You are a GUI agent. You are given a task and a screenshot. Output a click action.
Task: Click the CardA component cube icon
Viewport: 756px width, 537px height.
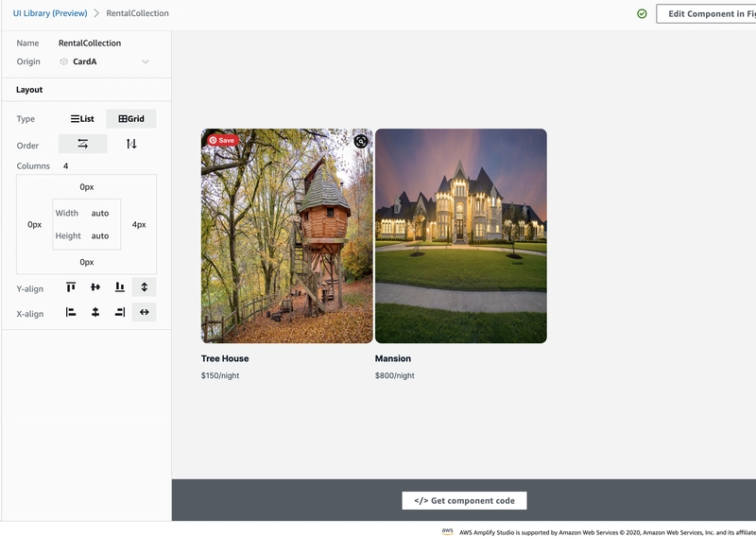63,61
